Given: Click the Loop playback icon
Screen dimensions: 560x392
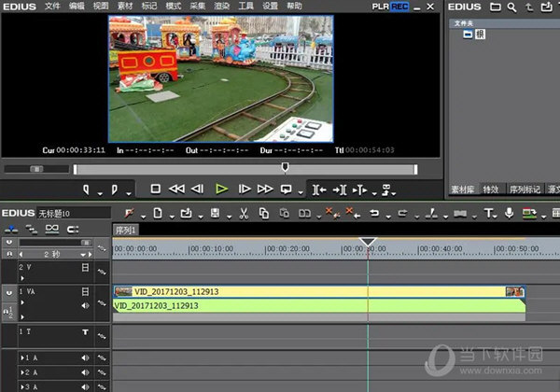Looking at the screenshot, I should click(287, 189).
